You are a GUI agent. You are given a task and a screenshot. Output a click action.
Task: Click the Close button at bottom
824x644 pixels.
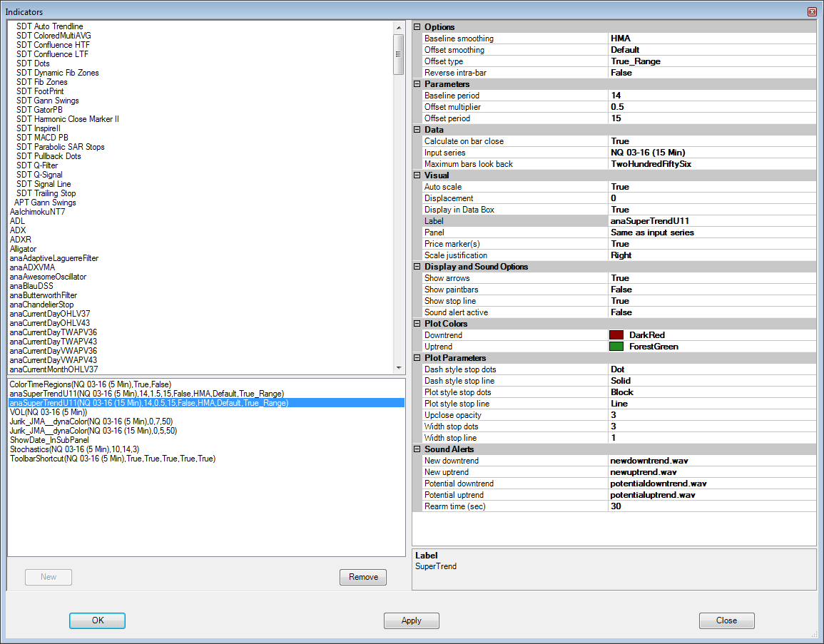tap(727, 620)
